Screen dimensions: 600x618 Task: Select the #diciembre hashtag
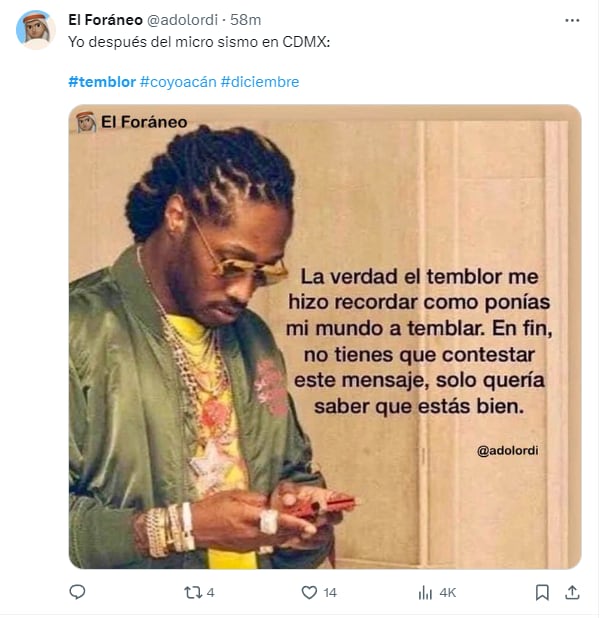tap(260, 82)
